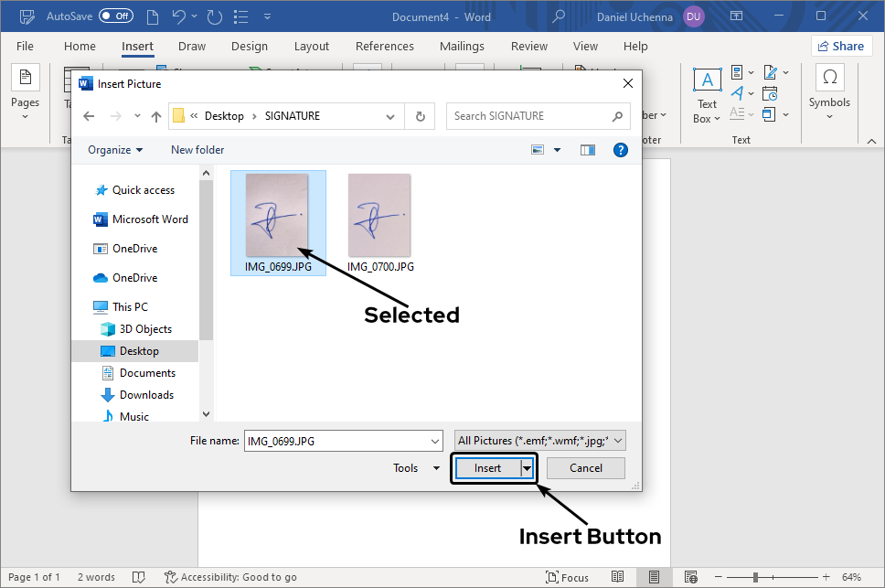Expand the Organize menu
The height and width of the screenshot is (588, 885).
[x=113, y=149]
